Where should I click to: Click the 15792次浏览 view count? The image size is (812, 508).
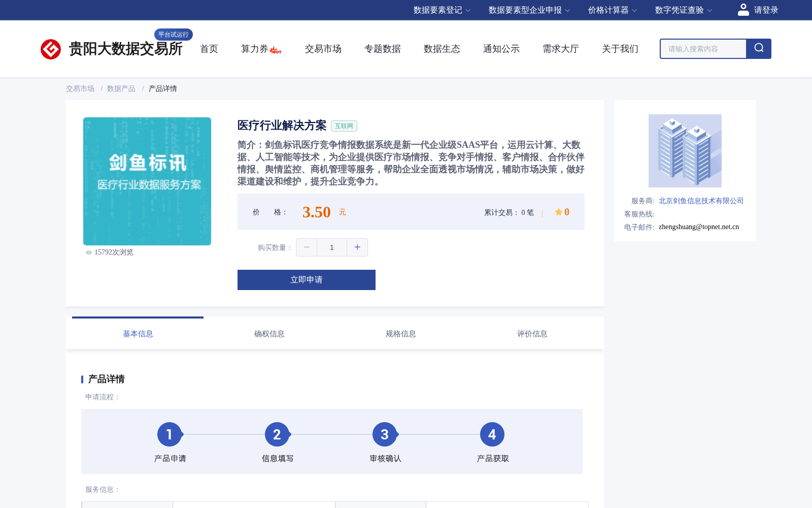pyautogui.click(x=114, y=252)
